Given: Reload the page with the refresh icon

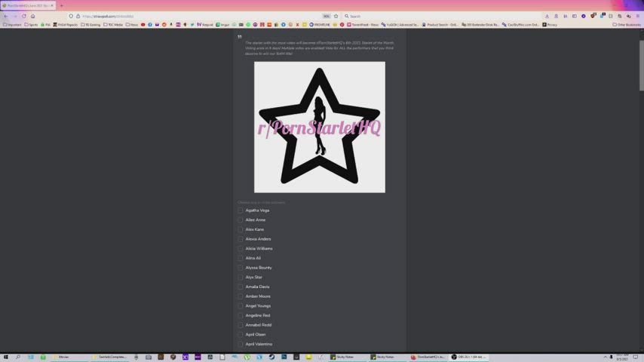Looking at the screenshot, I should [x=24, y=16].
